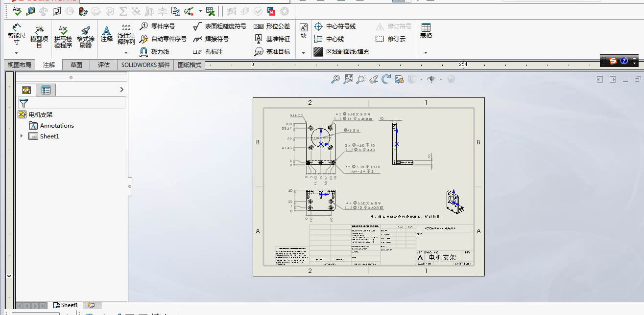Insert 基准特征 datum feature
644x315 pixels.
click(x=272, y=39)
